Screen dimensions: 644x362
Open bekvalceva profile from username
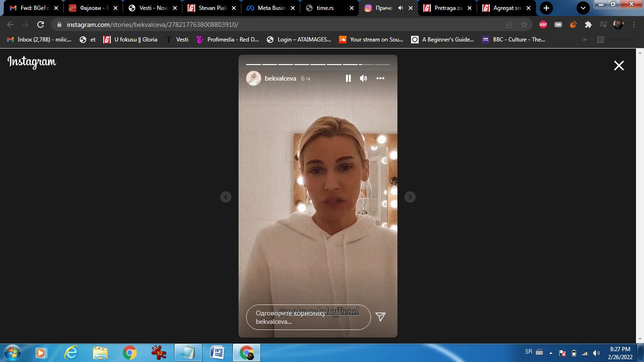point(280,78)
